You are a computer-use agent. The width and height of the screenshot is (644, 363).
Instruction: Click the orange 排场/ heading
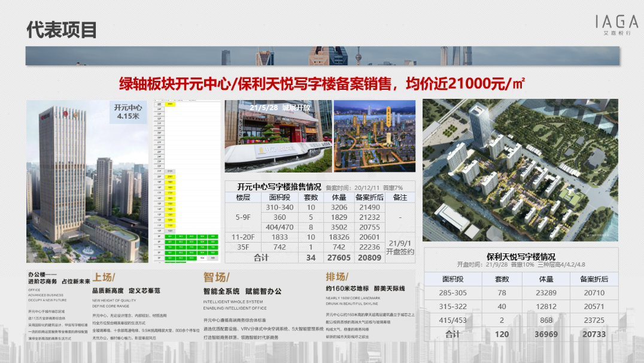click(x=337, y=277)
